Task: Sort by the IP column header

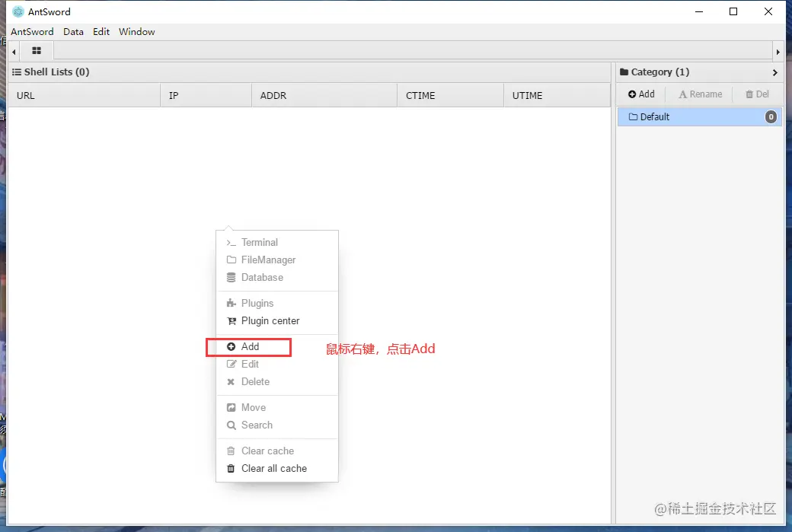Action: point(206,95)
